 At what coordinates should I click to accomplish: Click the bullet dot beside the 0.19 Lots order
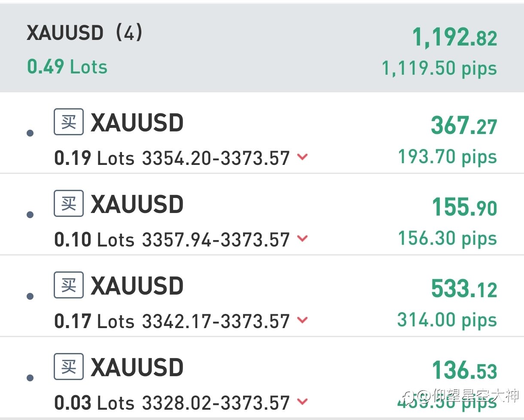point(30,134)
